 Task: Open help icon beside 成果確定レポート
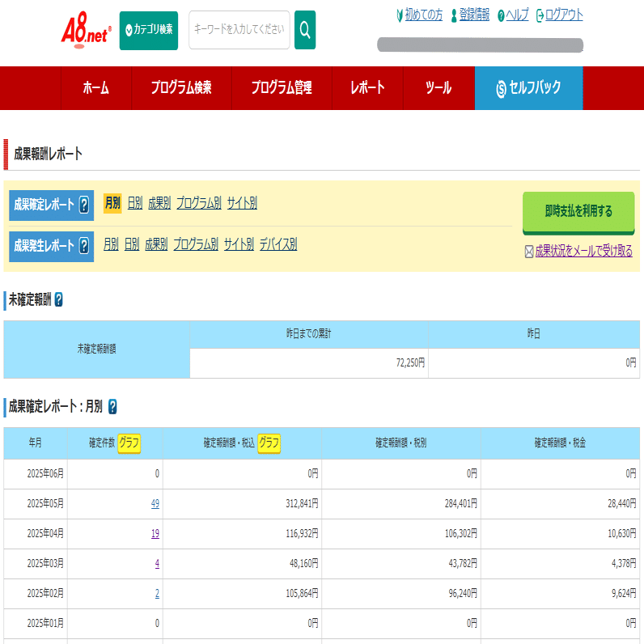coord(84,205)
